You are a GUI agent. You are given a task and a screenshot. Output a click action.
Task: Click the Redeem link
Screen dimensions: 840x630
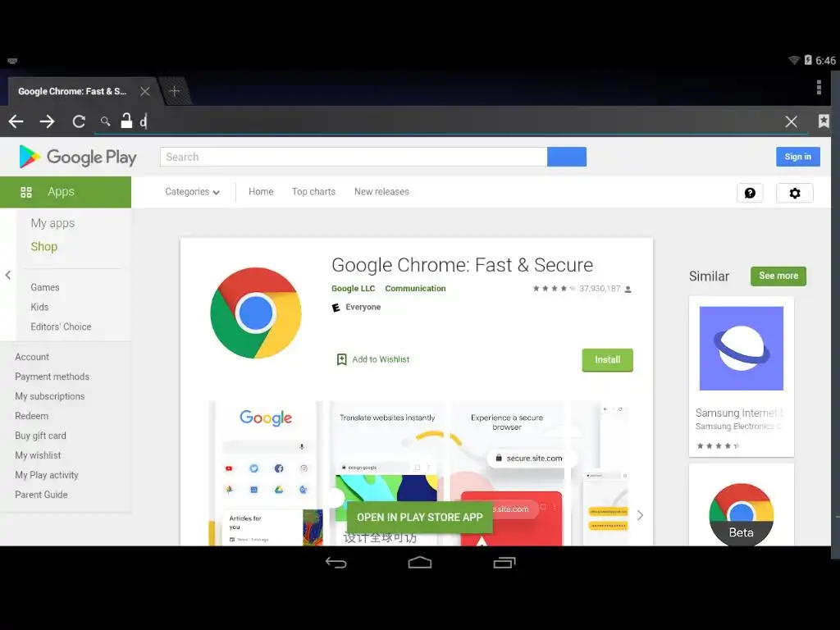pyautogui.click(x=32, y=416)
